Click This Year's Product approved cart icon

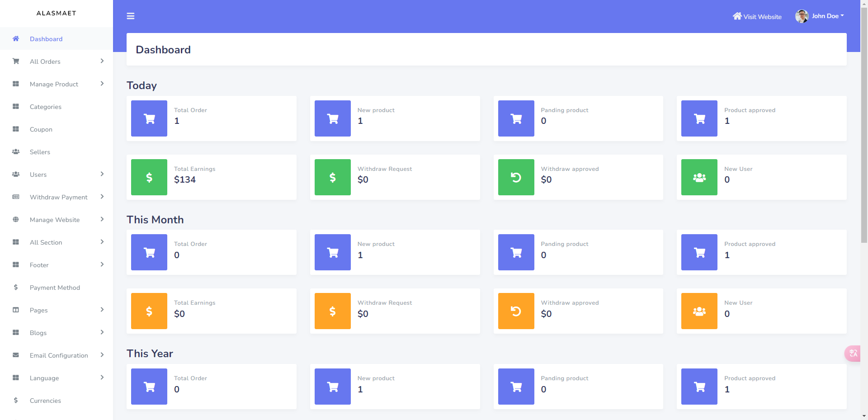(x=699, y=387)
